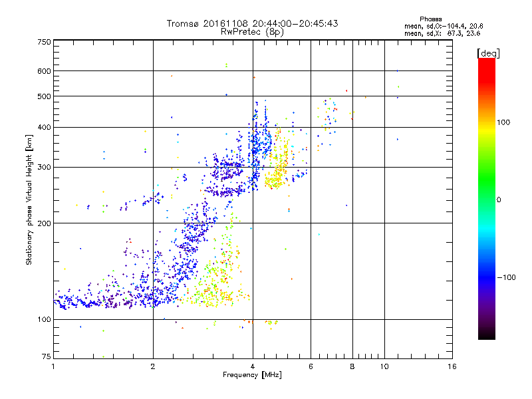The height and width of the screenshot is (399, 532).
Task: Click the x-axis '8' tick label
Action: click(352, 366)
